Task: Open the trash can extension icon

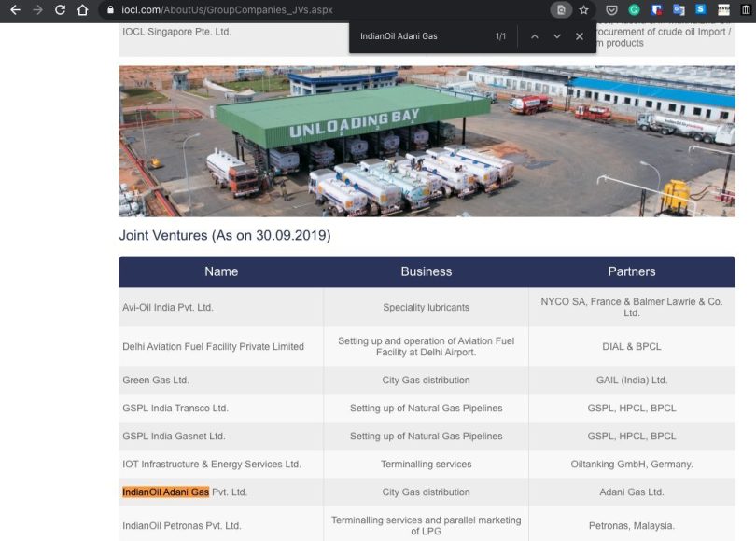Action: 746,10
